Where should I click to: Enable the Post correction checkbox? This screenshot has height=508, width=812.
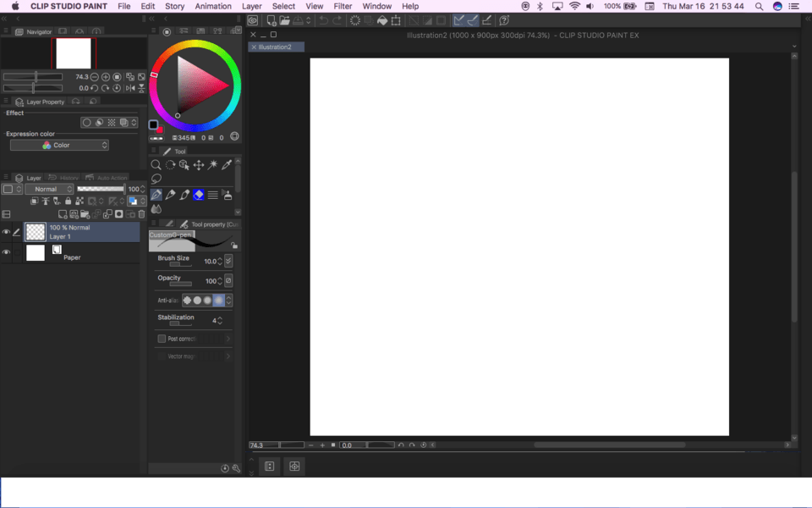(162, 339)
